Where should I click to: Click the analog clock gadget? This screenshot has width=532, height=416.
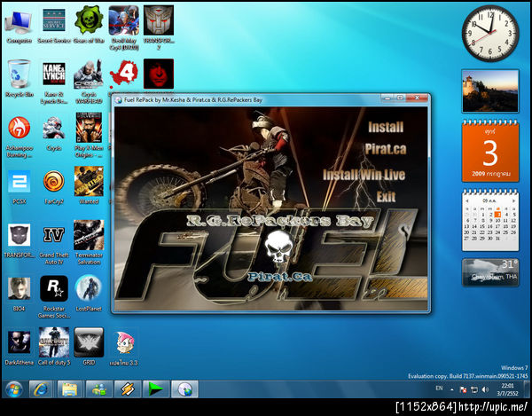(x=490, y=33)
